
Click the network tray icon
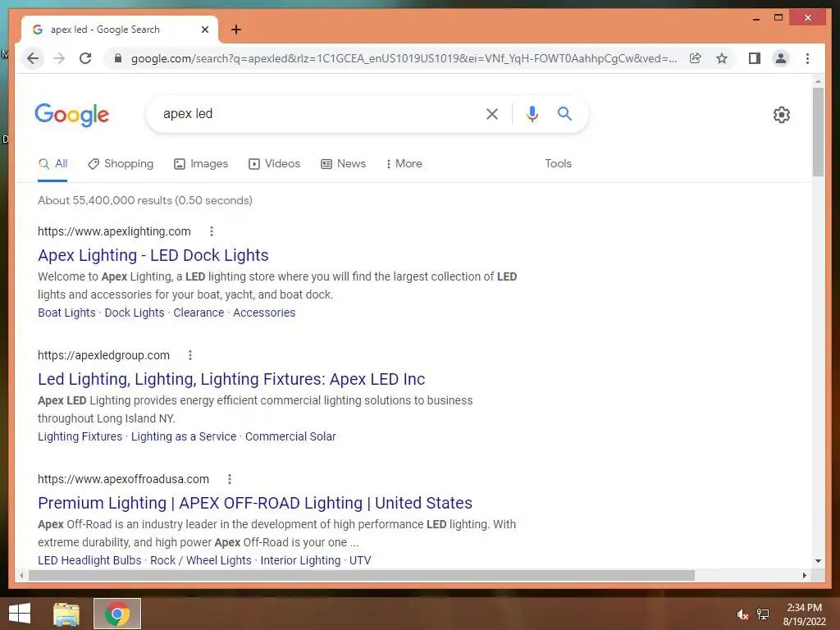(763, 614)
